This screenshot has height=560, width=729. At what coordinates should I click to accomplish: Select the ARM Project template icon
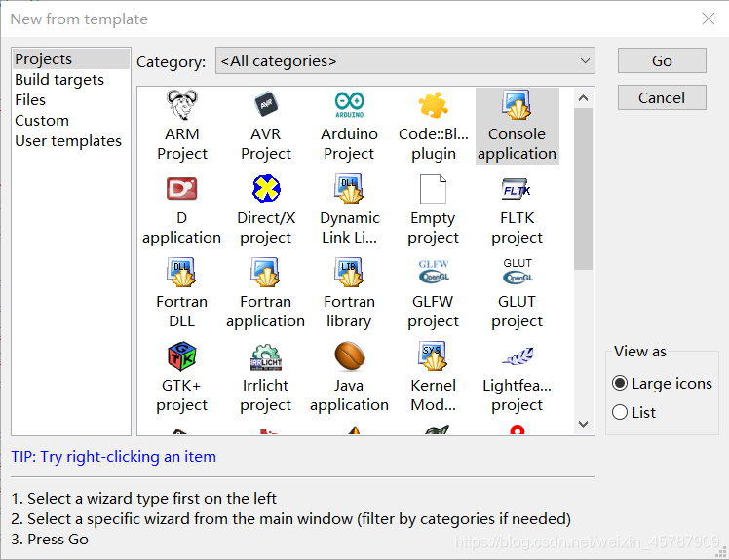point(182,105)
